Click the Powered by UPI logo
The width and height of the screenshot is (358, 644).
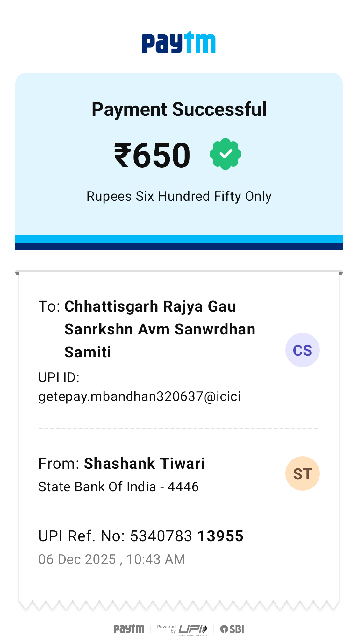click(183, 629)
